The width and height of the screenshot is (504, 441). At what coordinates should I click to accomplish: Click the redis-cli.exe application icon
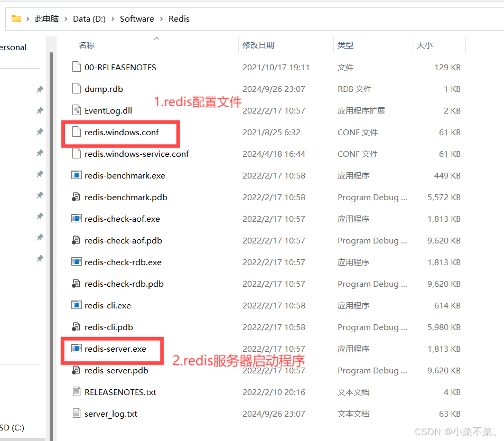77,305
